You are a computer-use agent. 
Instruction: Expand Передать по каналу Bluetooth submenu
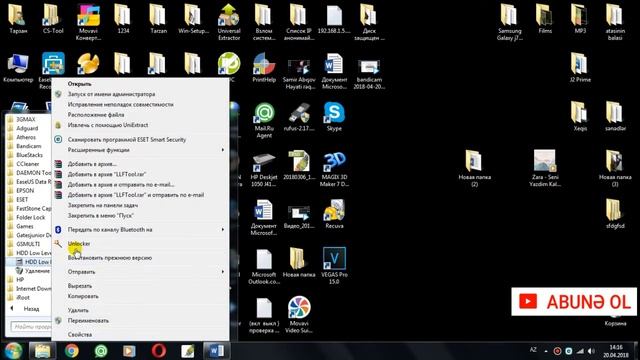point(140,230)
